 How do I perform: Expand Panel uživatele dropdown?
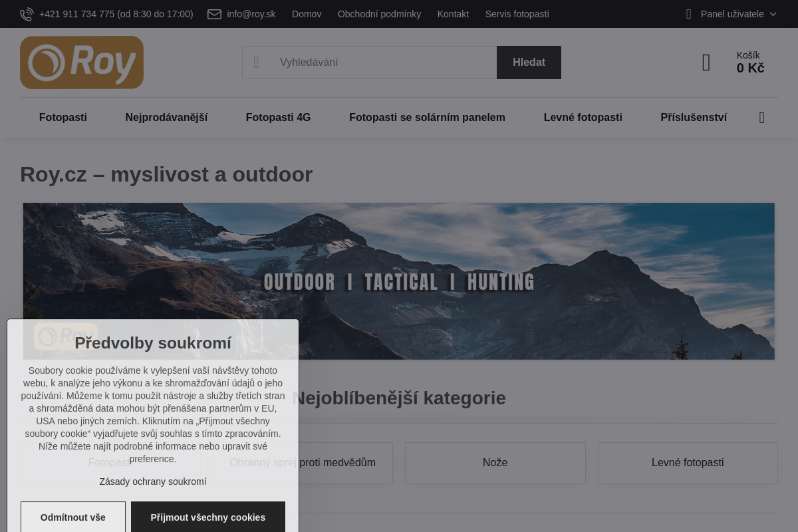738,14
